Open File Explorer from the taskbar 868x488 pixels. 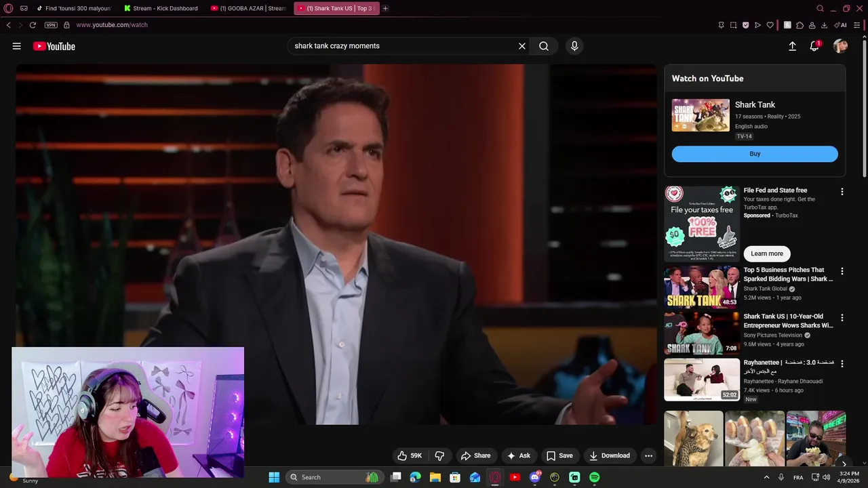(435, 477)
